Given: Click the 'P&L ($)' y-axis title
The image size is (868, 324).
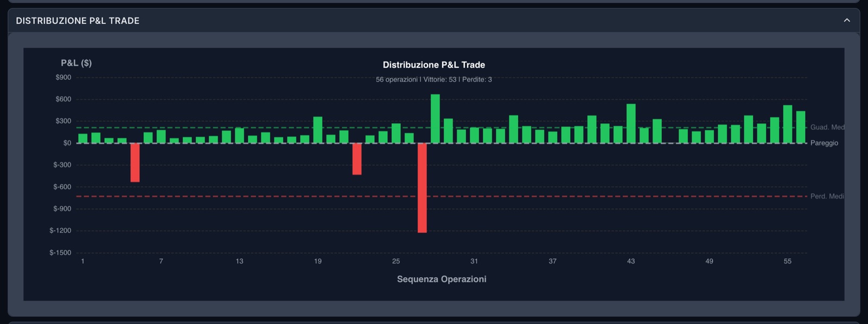Looking at the screenshot, I should pos(76,63).
